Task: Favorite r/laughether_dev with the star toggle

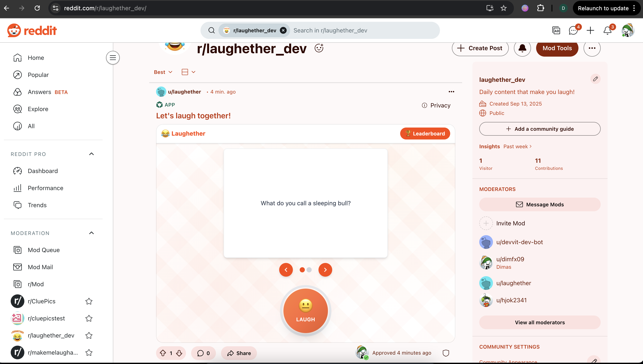Action: pos(89,336)
